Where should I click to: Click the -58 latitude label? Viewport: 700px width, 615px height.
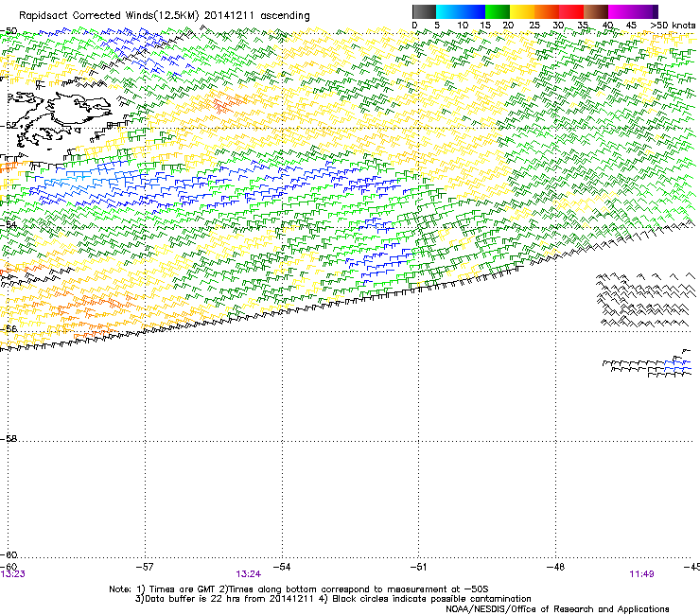point(9,439)
